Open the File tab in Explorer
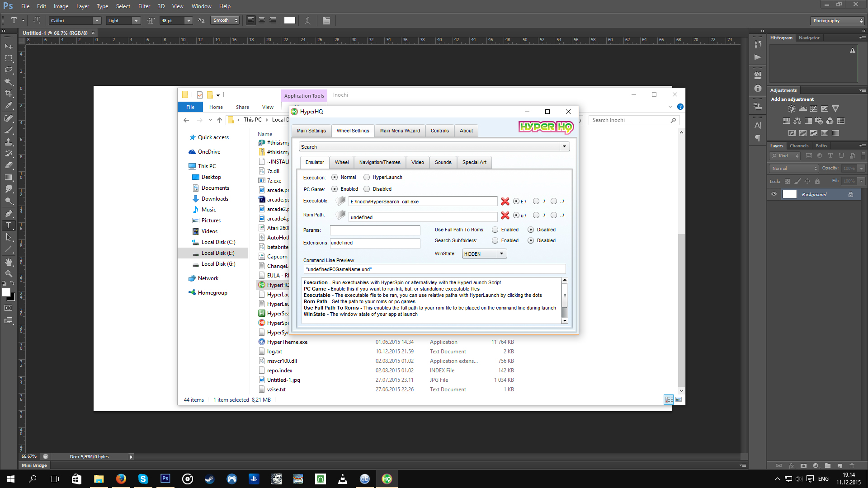 (x=190, y=107)
